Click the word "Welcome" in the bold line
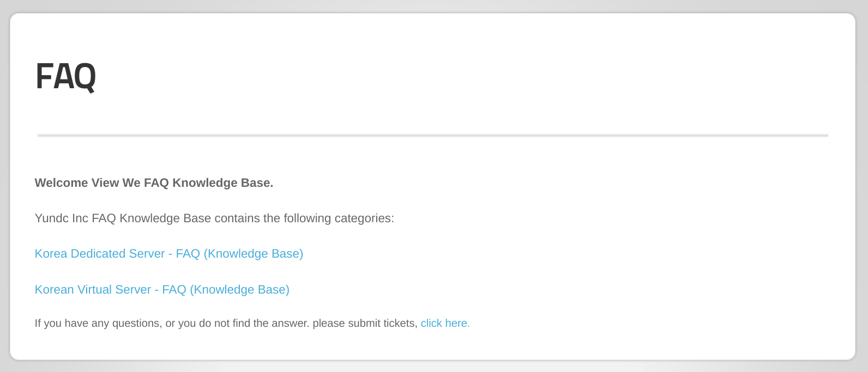 62,183
